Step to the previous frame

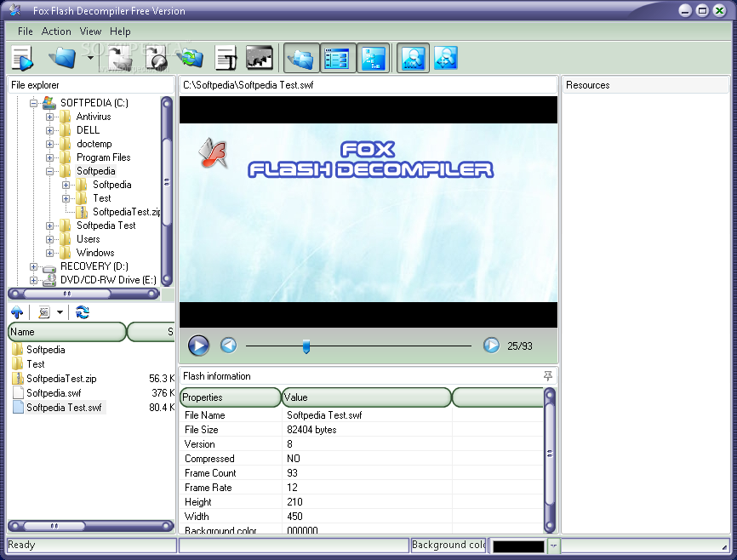click(228, 346)
